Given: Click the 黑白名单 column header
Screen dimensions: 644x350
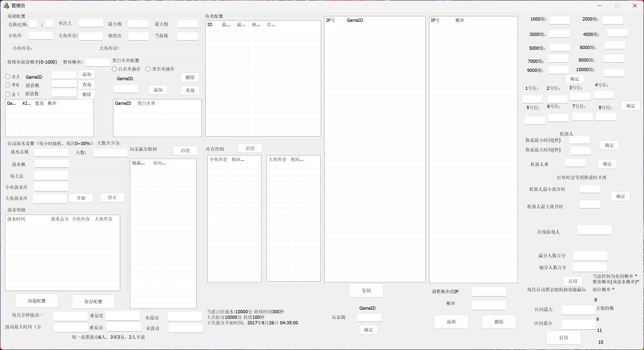Looking at the screenshot, I should pyautogui.click(x=147, y=103).
